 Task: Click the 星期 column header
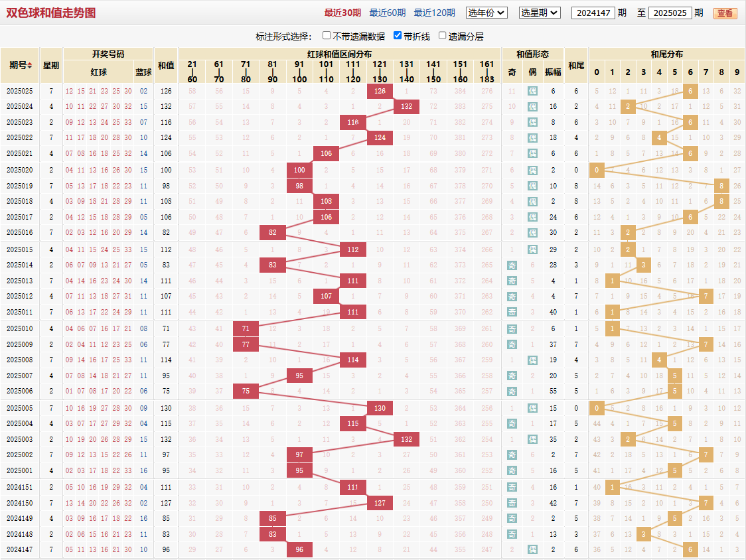coord(51,66)
